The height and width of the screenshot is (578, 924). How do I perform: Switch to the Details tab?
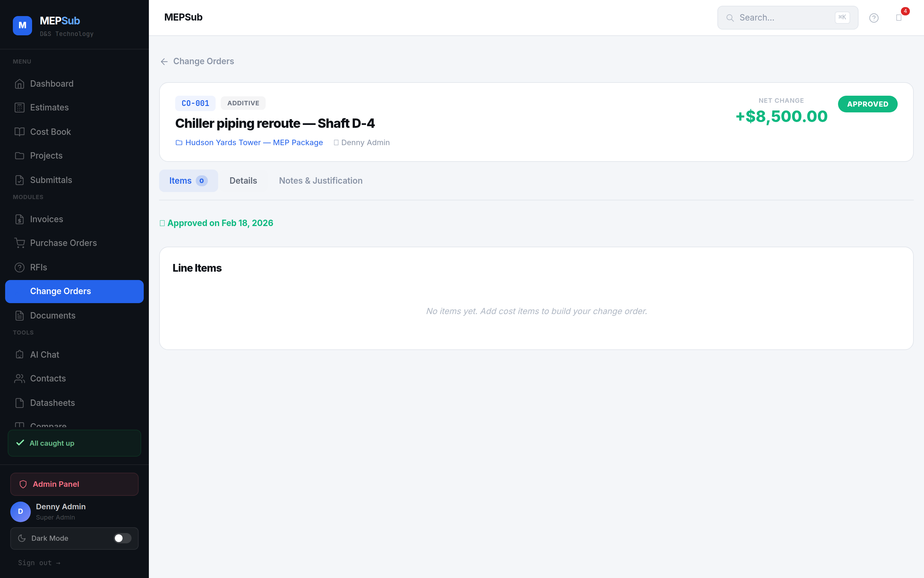coord(243,181)
